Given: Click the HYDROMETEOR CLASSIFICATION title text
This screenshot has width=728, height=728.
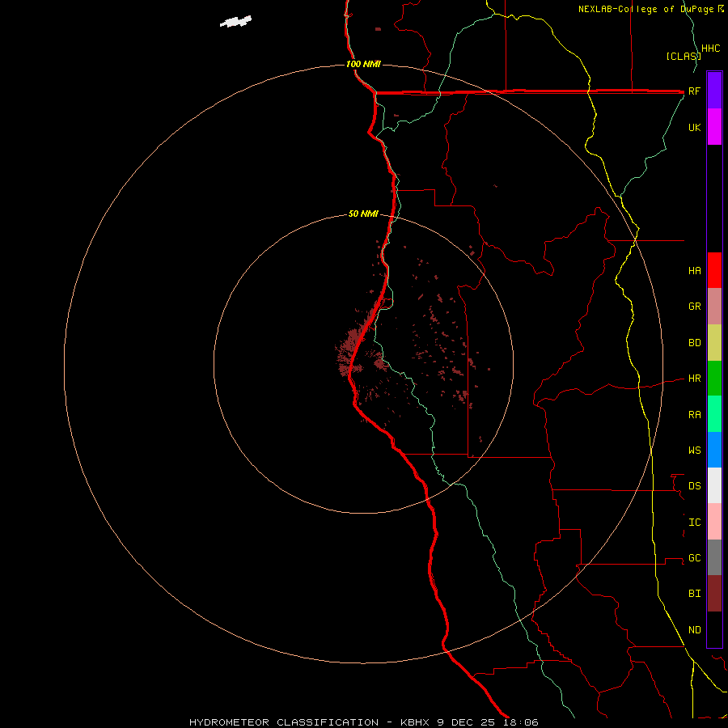Looking at the screenshot, I should 284,722.
